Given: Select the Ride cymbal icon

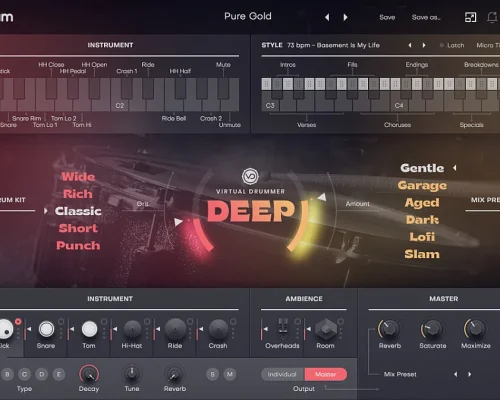Looking at the screenshot, I should pos(175,329).
